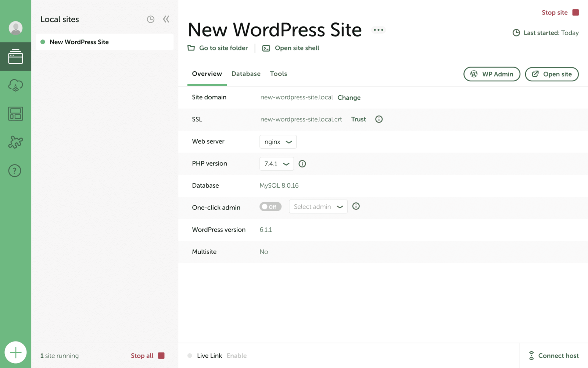
Task: Toggle One-click admin switch on
Action: (x=270, y=207)
